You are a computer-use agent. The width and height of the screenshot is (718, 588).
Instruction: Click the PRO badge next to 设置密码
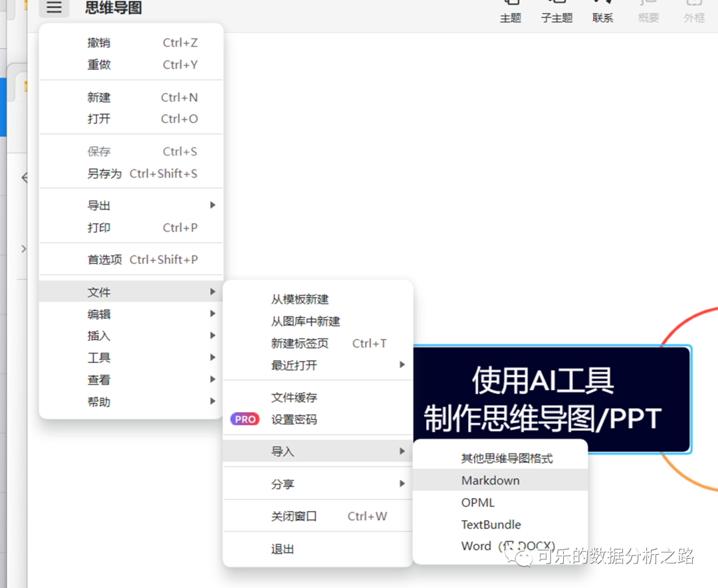pos(245,419)
